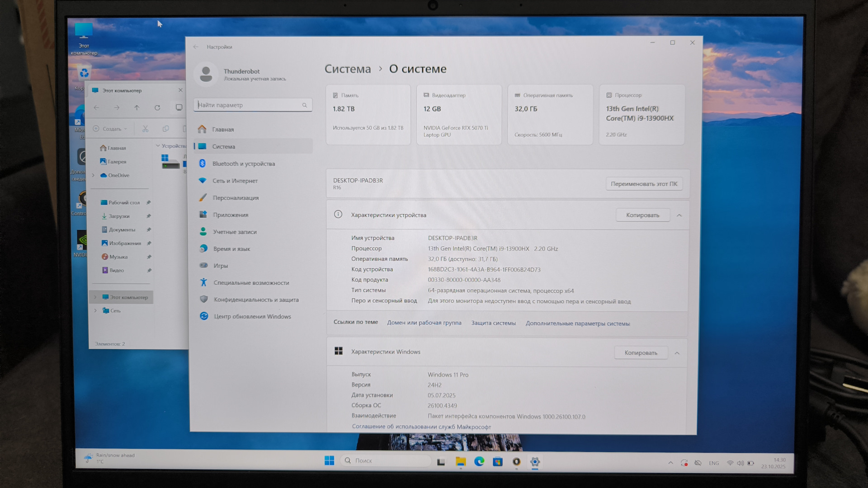The image size is (868, 488).
Task: Click the Видеоадаптер card
Action: click(x=459, y=115)
